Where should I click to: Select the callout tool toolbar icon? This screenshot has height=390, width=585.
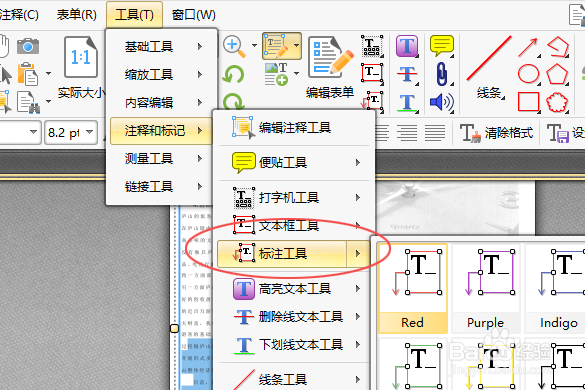(372, 101)
